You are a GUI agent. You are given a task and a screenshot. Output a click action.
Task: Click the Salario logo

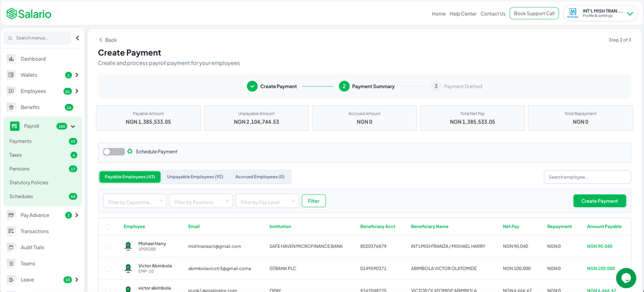click(29, 14)
